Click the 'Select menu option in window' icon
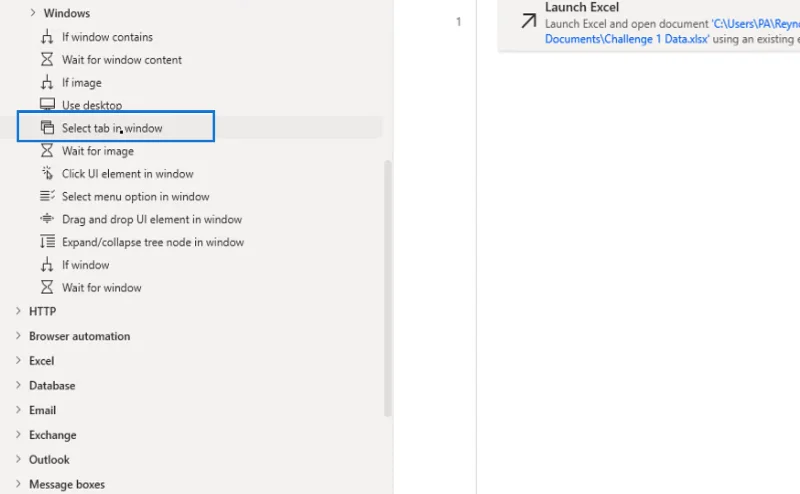The width and height of the screenshot is (800, 494). 47,196
